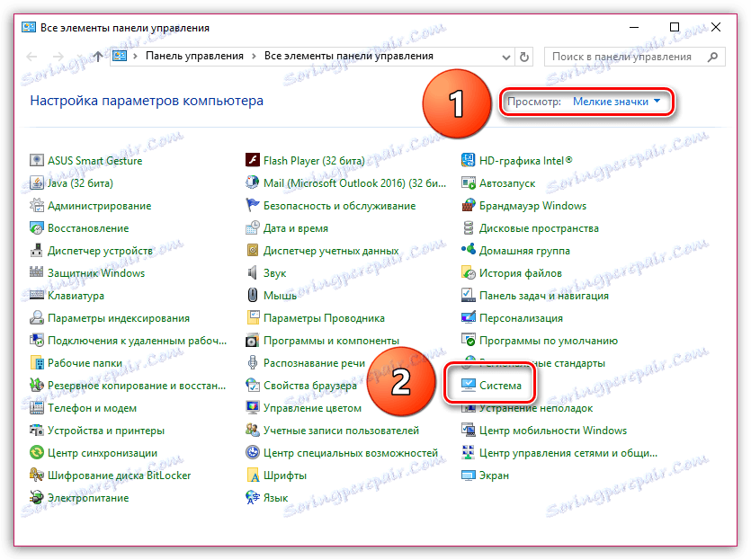The image size is (751, 560).
Task: Open HD-графика Intel icon
Action: (x=468, y=160)
